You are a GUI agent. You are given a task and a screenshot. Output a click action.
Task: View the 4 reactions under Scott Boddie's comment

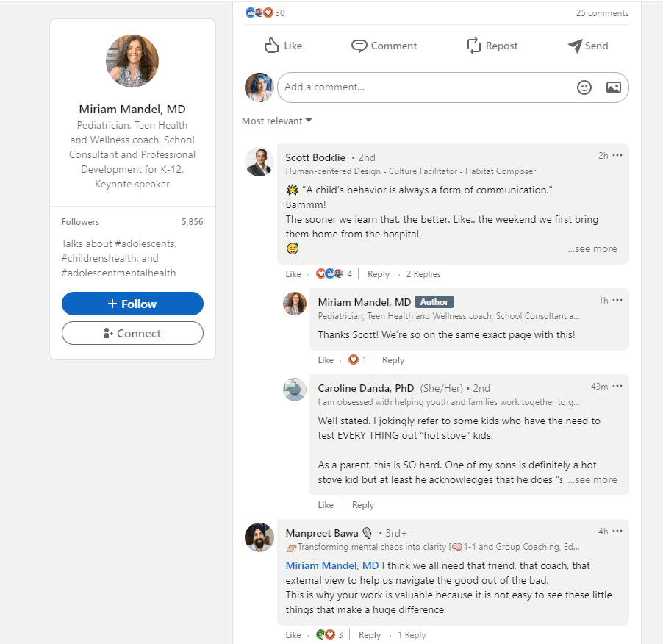point(331,273)
